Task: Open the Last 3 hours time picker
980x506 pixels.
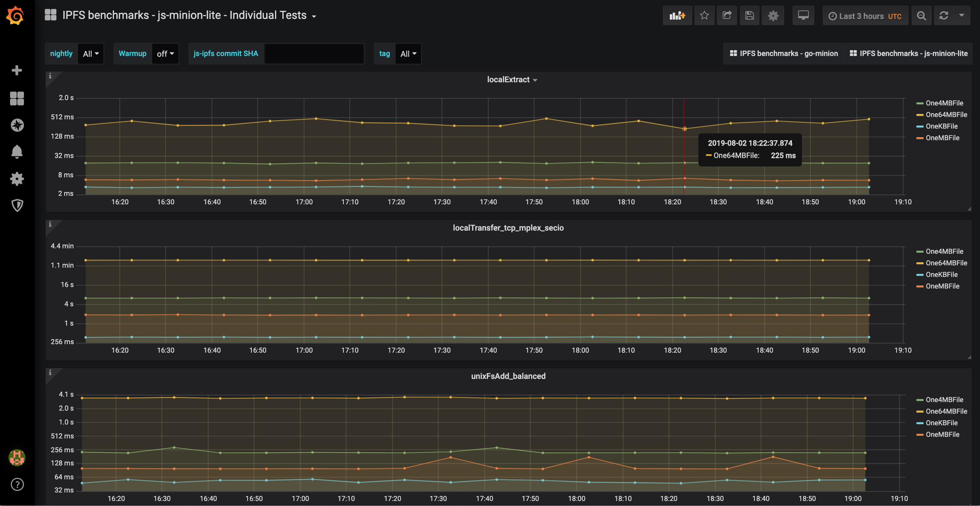Action: coord(865,16)
